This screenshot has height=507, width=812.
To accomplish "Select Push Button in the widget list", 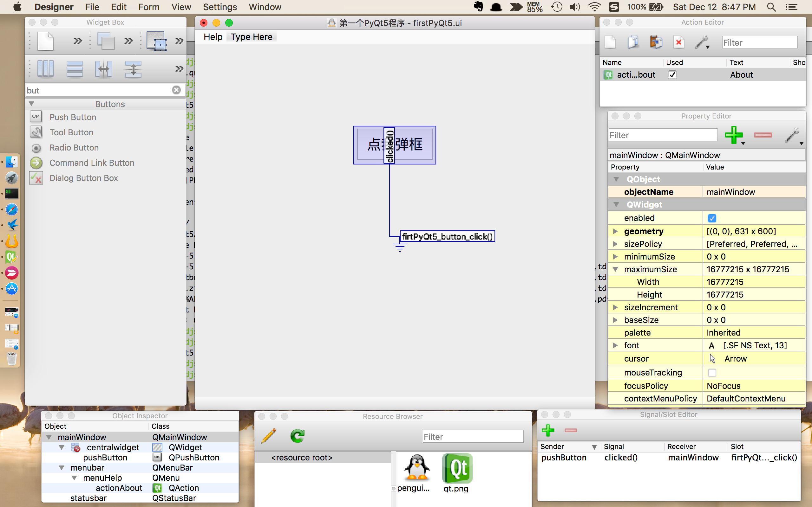I will point(72,117).
